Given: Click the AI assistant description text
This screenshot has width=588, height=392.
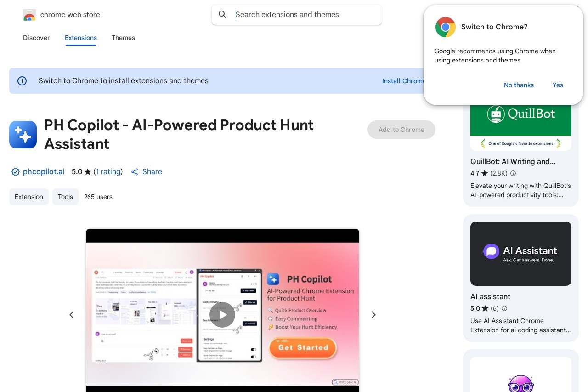Looking at the screenshot, I should click(520, 325).
